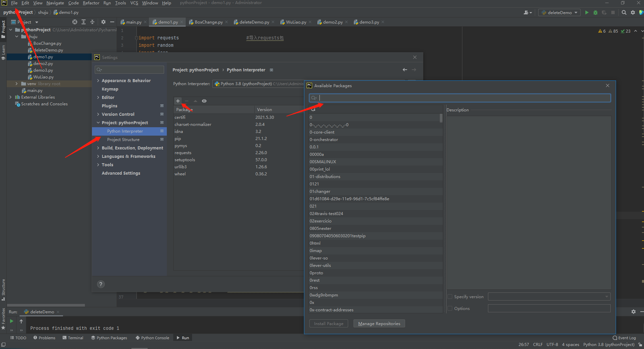Click the add package plus icon

click(178, 101)
